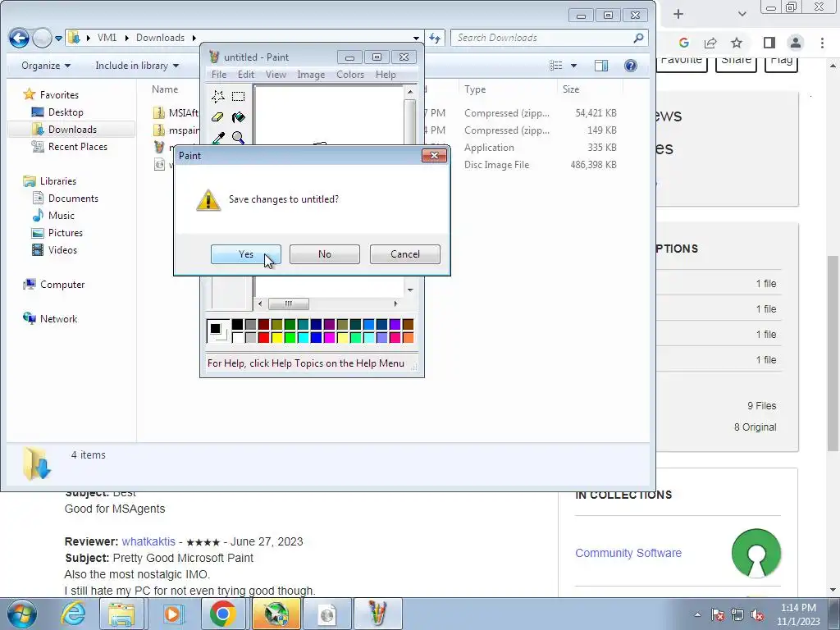Open a new Chrome tab with plus
Viewport: 840px width, 630px height.
[x=678, y=14]
